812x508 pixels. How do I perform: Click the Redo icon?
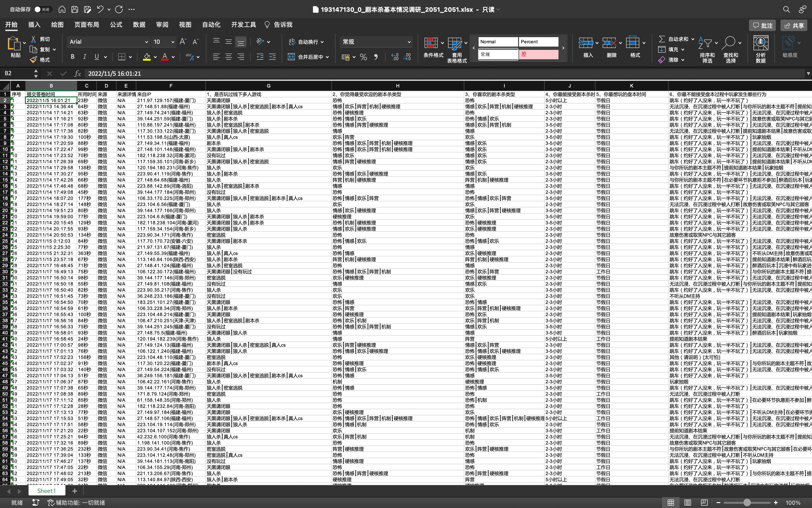tap(119, 9)
